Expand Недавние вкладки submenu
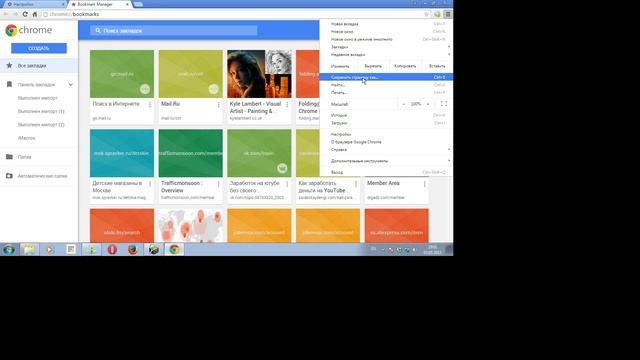Image resolution: width=640 pixels, height=360 pixels. [386, 55]
